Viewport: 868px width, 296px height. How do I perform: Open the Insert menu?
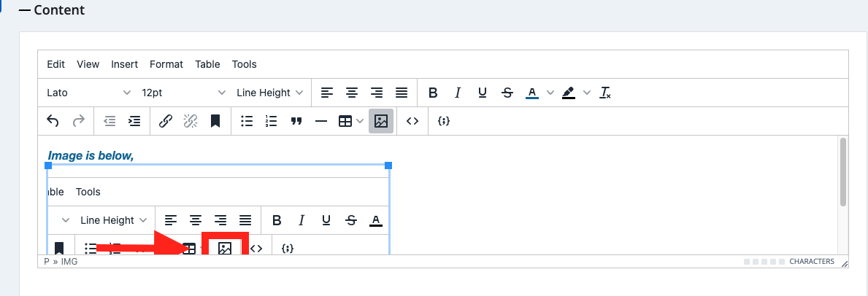pos(124,64)
